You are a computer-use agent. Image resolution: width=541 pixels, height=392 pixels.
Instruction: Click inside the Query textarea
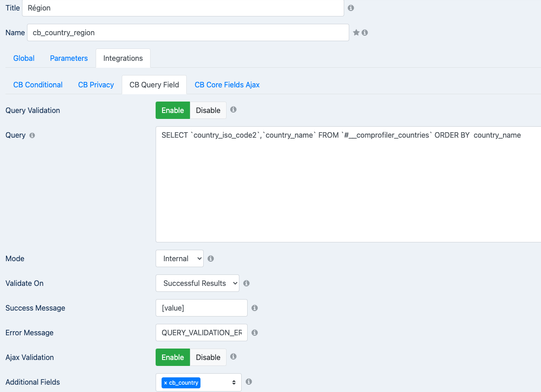tap(348, 184)
